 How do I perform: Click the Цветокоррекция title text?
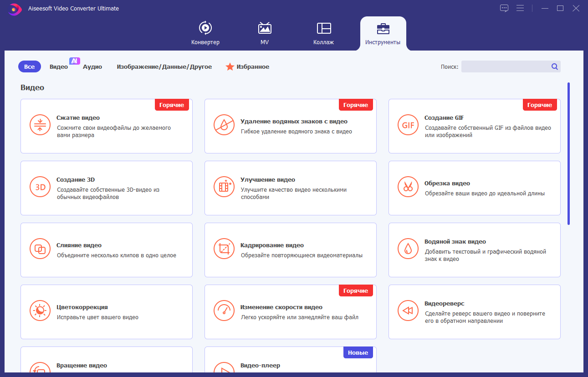[82, 307]
